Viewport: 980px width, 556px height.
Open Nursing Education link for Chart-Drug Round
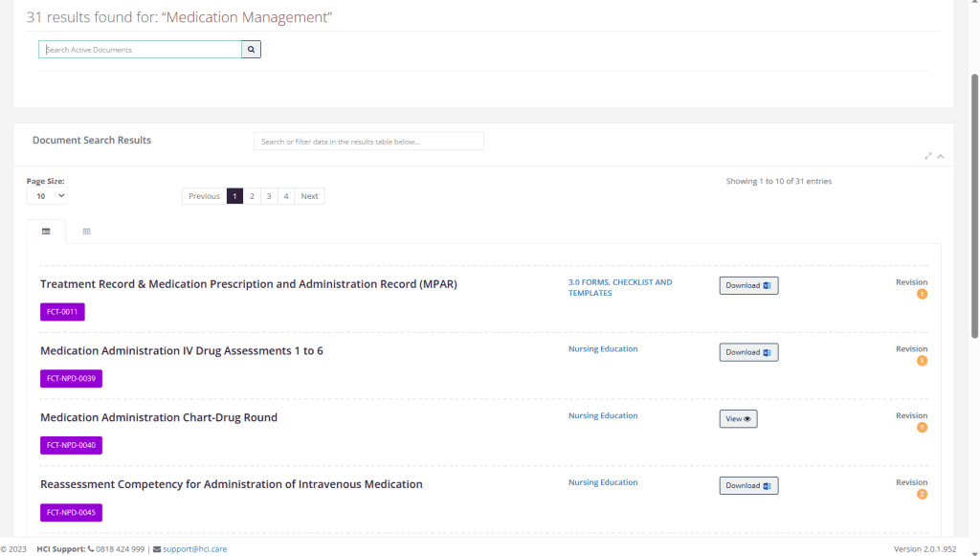pyautogui.click(x=603, y=415)
